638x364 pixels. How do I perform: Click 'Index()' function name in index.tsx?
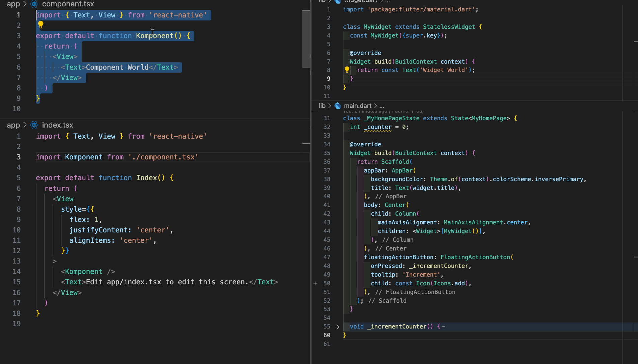pos(151,178)
